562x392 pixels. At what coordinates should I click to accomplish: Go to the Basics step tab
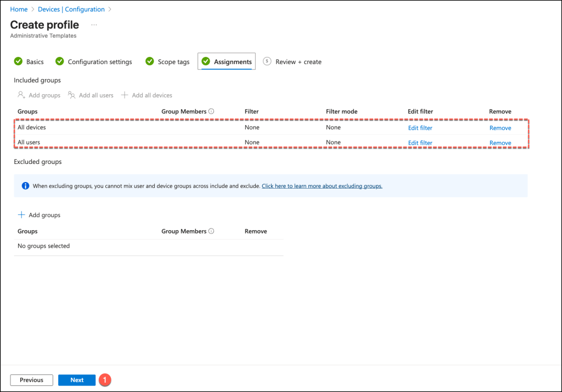tap(35, 62)
